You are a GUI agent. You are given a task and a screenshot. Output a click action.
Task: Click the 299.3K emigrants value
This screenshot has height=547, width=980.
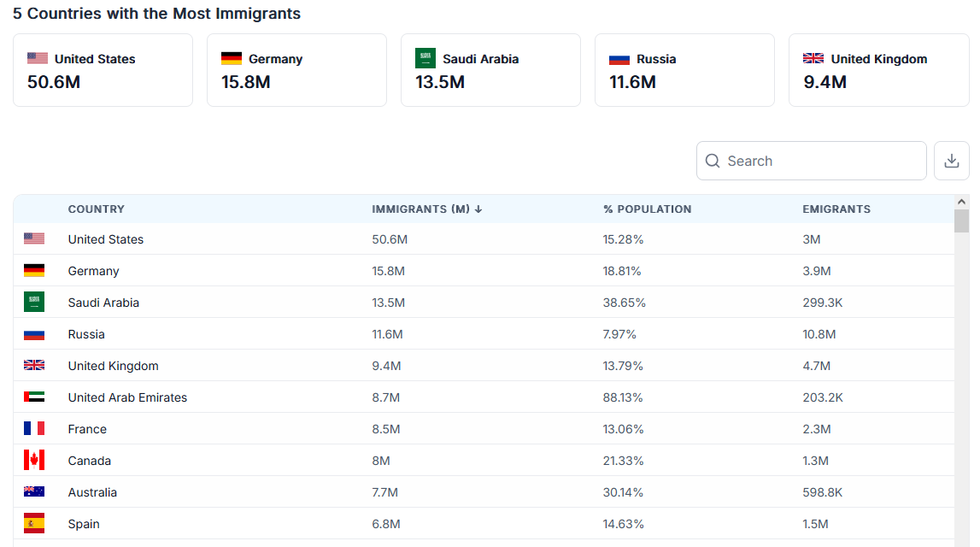pos(823,303)
